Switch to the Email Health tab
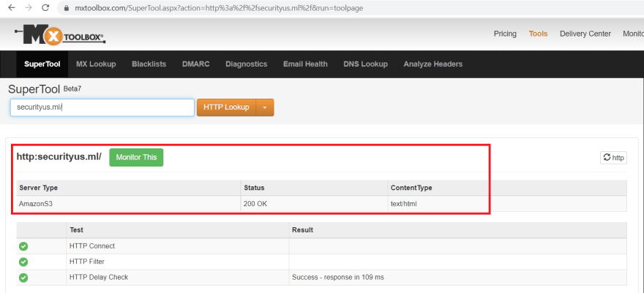 tap(306, 64)
